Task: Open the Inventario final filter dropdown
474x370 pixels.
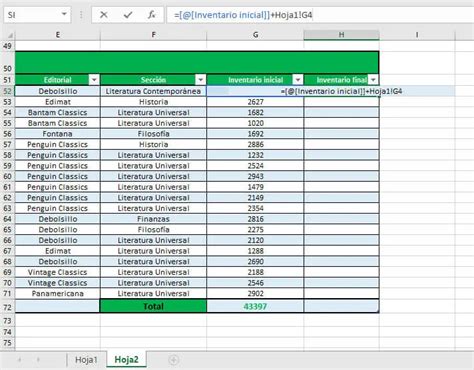Action: [373, 80]
